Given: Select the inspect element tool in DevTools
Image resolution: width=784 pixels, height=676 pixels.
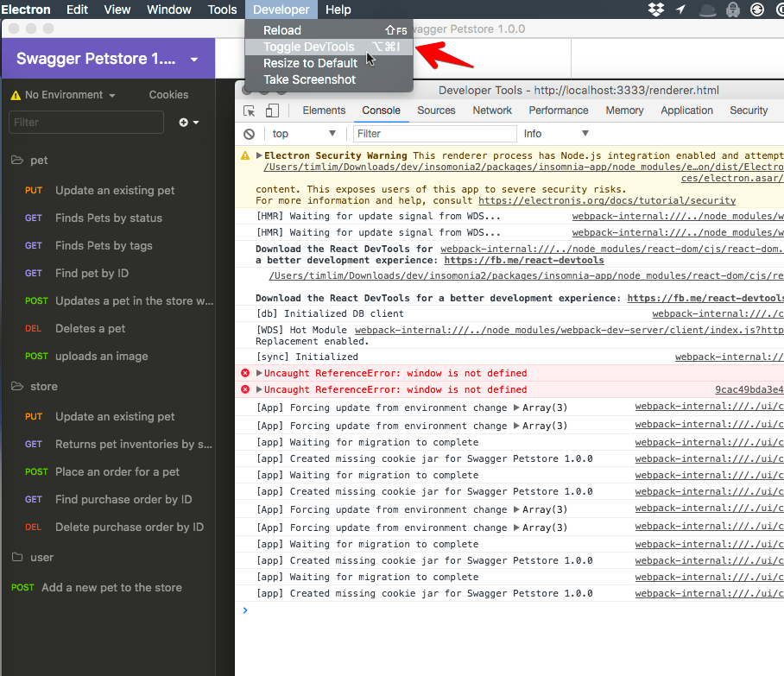Looking at the screenshot, I should pos(248,111).
